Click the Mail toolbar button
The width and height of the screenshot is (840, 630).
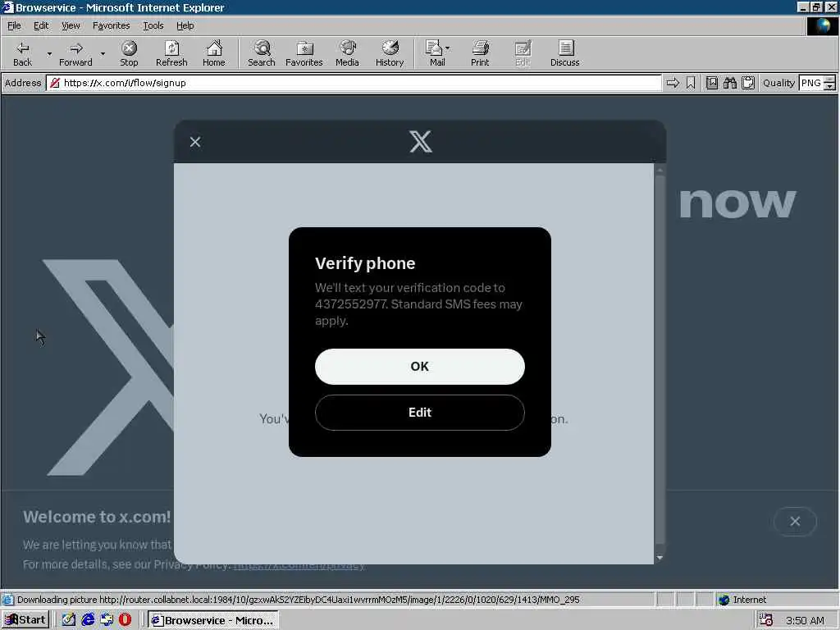coord(435,53)
